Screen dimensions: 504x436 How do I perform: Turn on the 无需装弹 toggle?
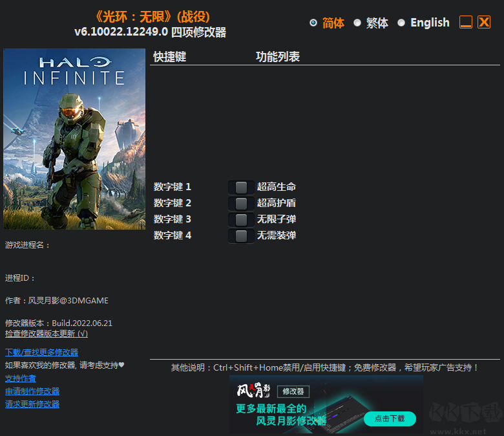241,236
